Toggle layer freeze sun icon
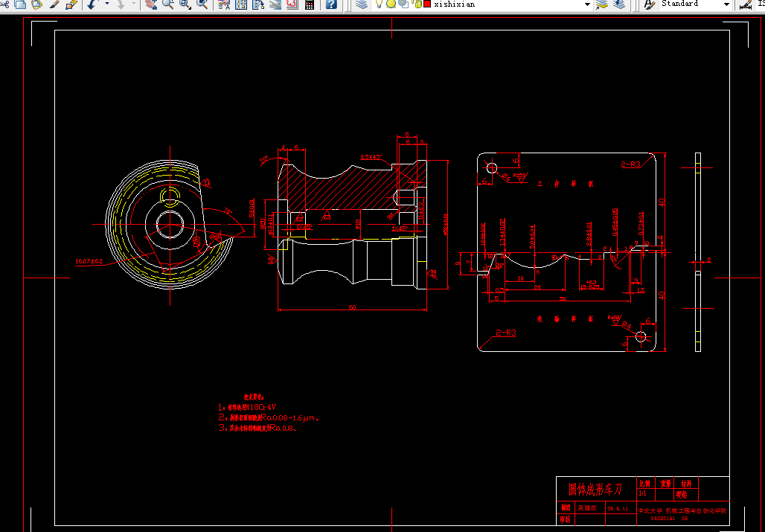 coord(391,4)
